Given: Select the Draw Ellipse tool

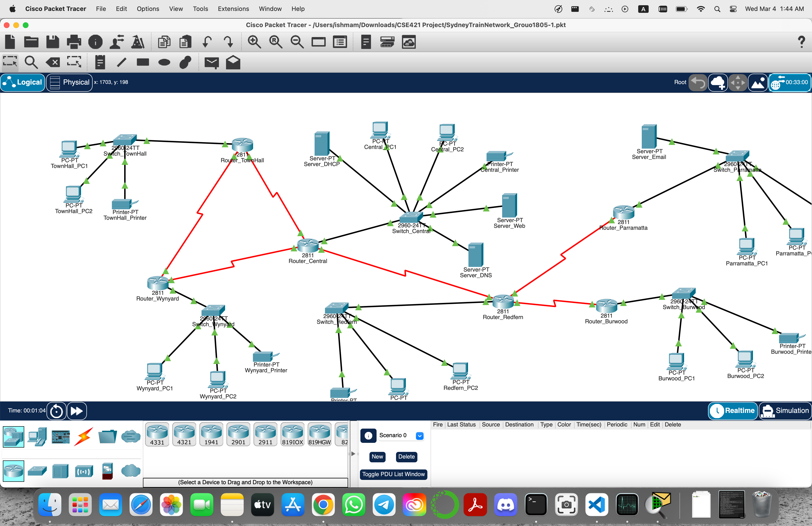Looking at the screenshot, I should tap(164, 62).
